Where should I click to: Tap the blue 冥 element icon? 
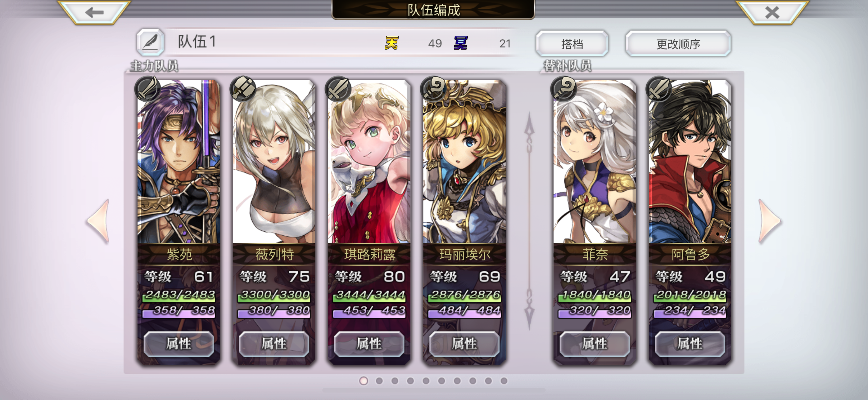pyautogui.click(x=461, y=43)
